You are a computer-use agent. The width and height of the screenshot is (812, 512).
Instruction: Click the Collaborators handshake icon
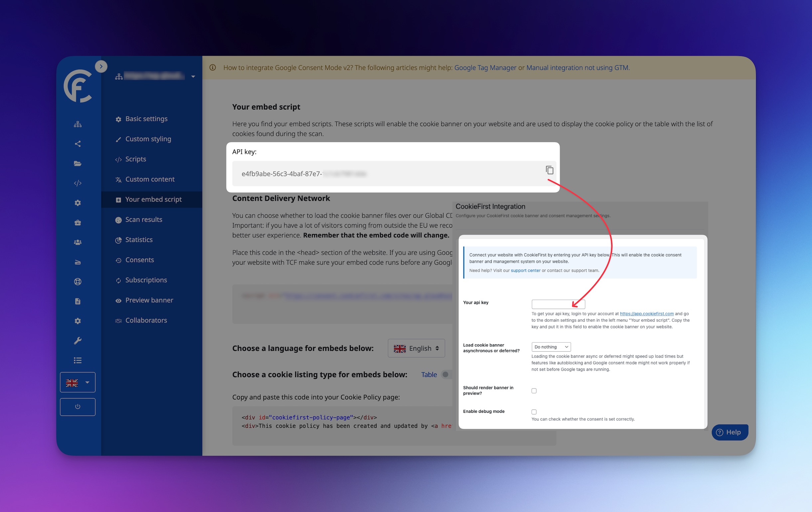[118, 321]
